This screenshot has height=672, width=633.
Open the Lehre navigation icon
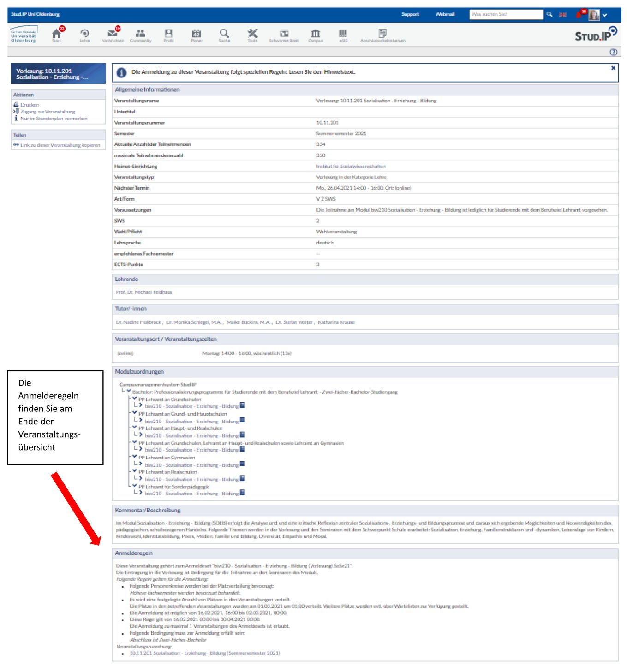pyautogui.click(x=85, y=34)
